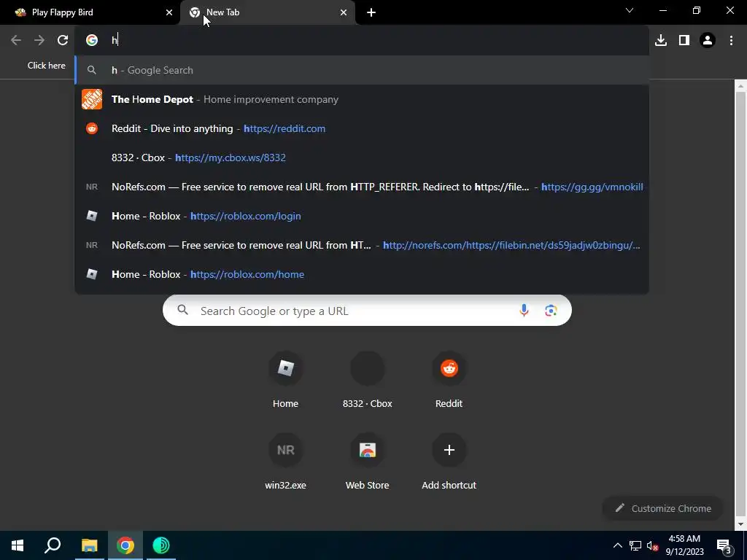Screen dimensions: 747x560
Task: Open the 'Click here' bookmark
Action: pos(46,66)
